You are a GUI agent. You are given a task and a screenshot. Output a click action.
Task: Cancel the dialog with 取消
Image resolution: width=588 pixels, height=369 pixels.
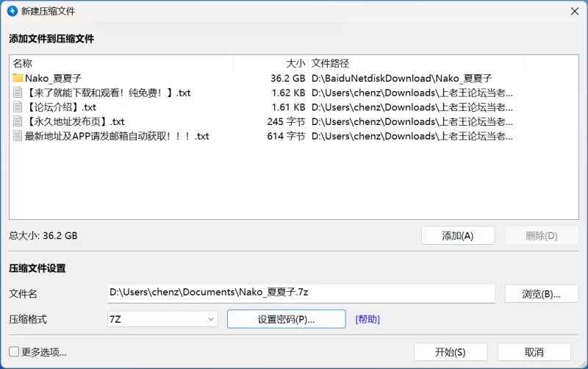[534, 352]
